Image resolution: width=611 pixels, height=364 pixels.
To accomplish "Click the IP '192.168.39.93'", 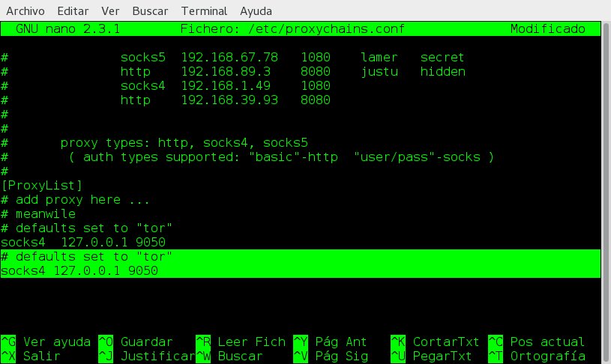I will coord(229,100).
